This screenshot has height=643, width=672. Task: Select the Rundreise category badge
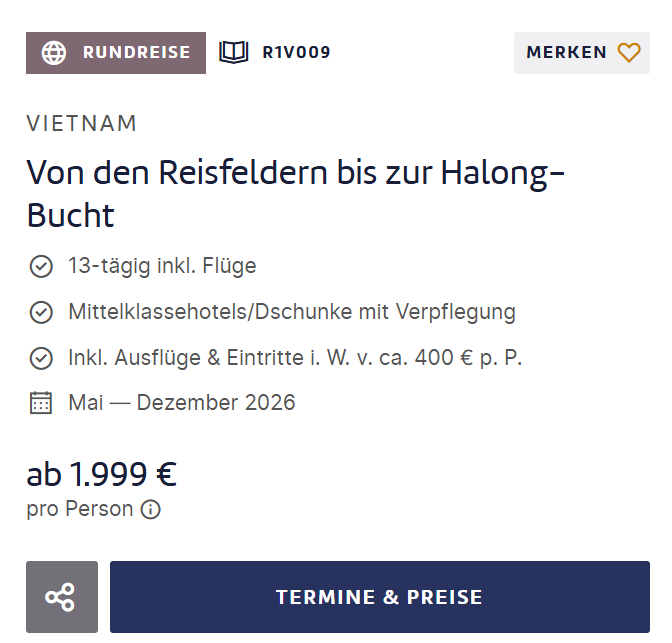[x=116, y=52]
